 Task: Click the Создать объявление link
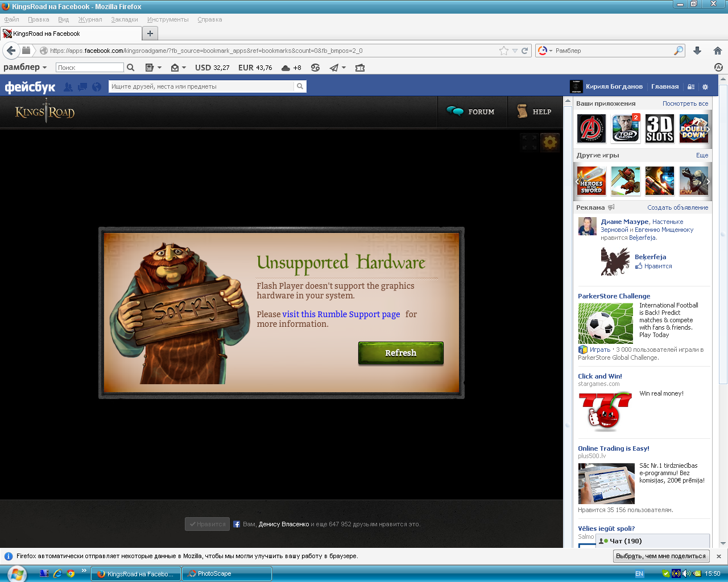[678, 207]
